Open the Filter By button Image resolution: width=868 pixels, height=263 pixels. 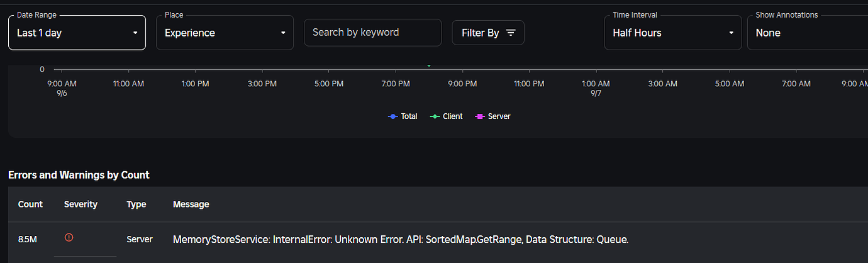[487, 33]
